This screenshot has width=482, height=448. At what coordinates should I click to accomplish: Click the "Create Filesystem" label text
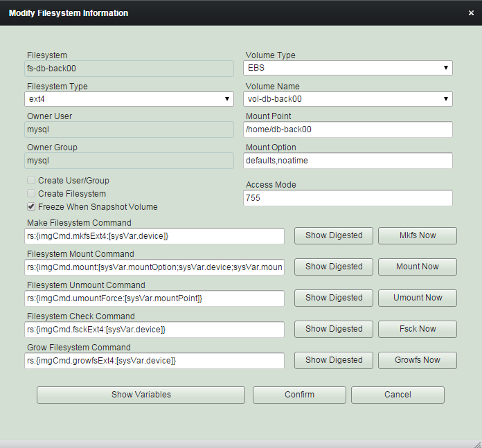(72, 194)
